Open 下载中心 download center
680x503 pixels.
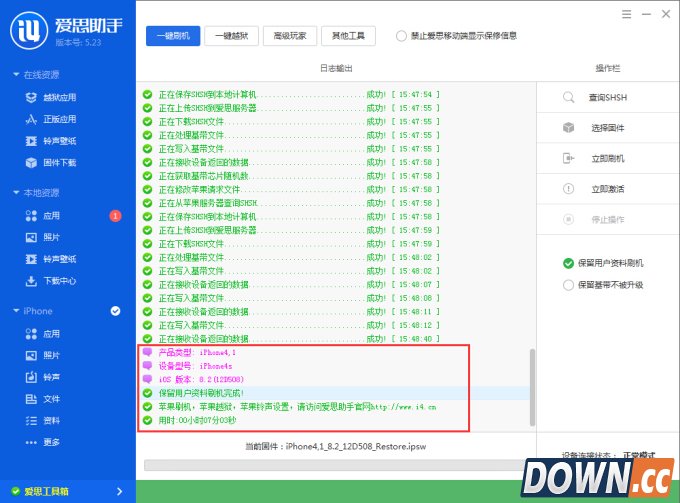(58, 281)
